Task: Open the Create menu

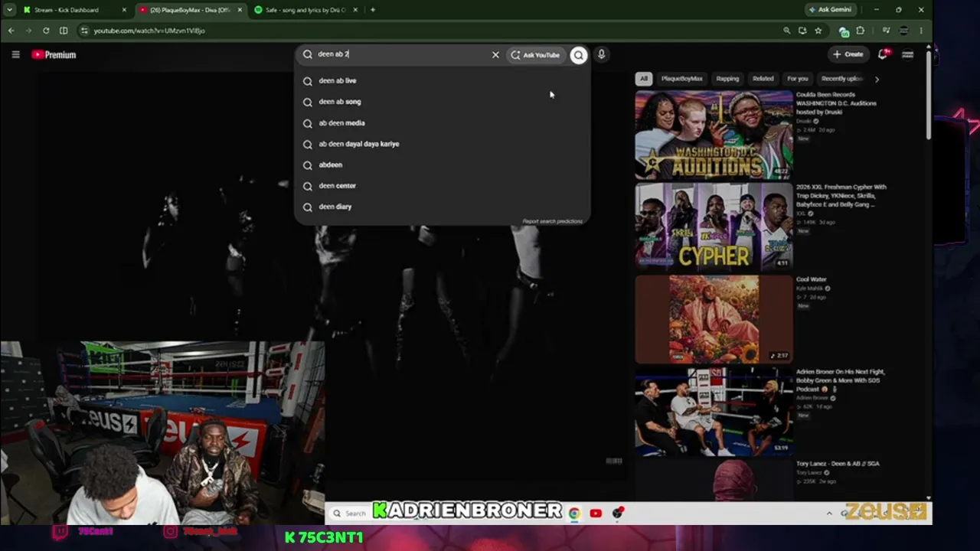Action: 848,54
